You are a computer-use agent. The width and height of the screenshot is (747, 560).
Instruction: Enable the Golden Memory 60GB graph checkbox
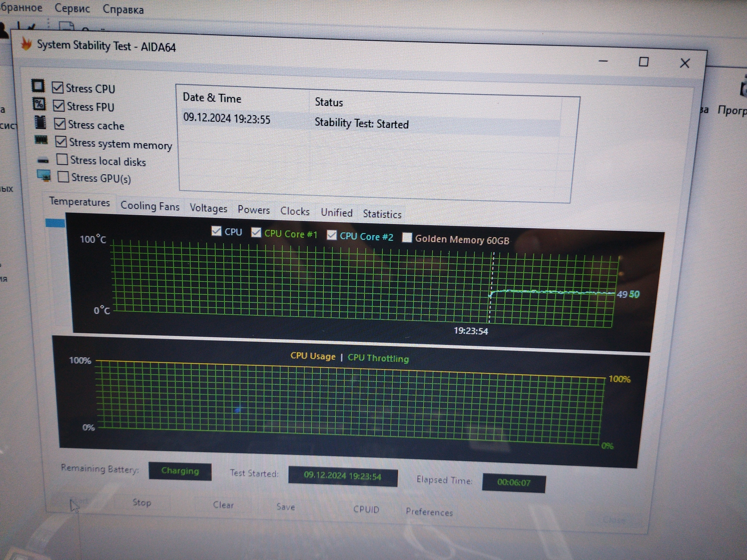click(x=407, y=237)
